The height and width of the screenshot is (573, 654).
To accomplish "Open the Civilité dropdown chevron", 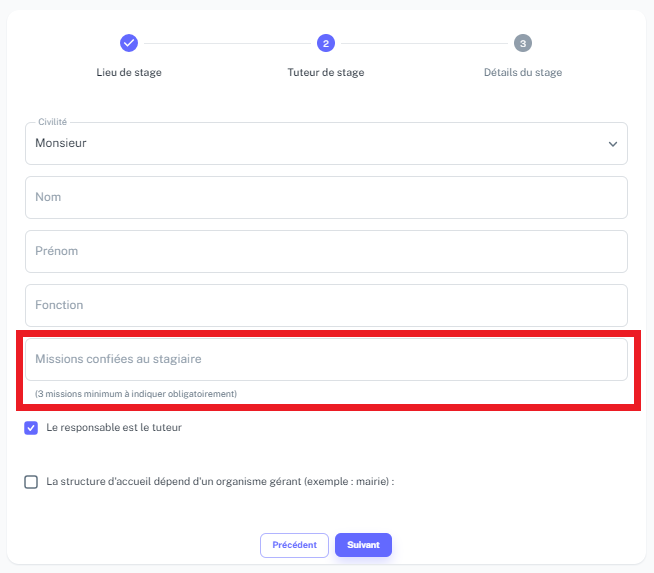I will 612,144.
